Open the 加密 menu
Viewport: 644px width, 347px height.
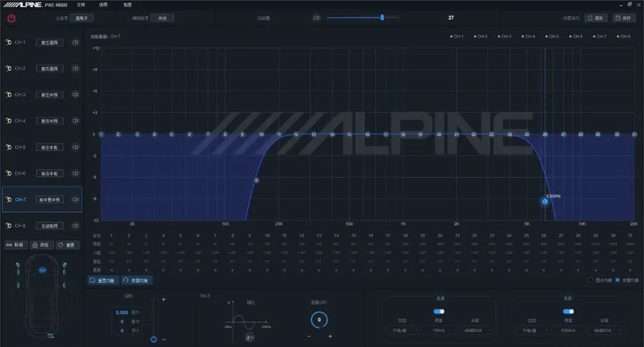click(128, 5)
